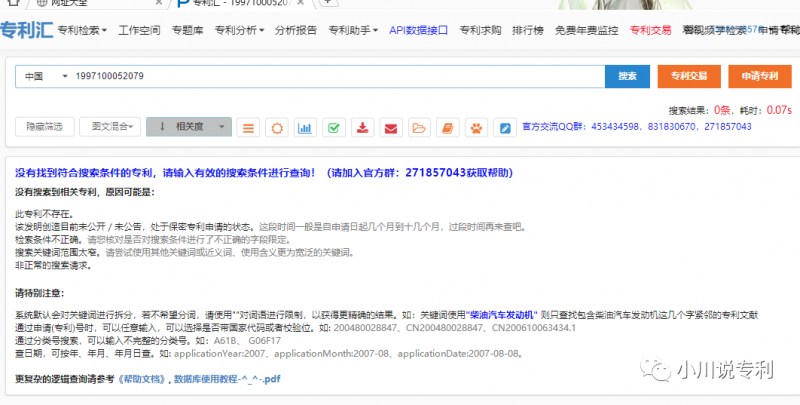
Task: Open the 免费年费监控 menu item
Action: [x=586, y=30]
